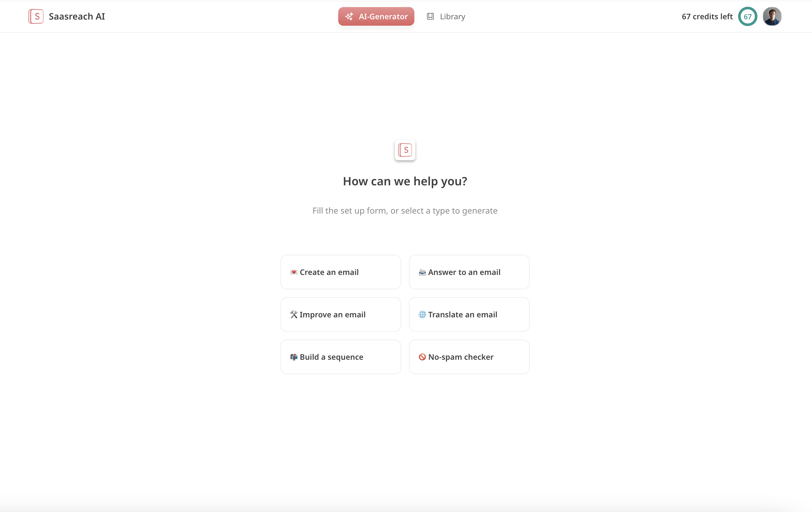
Task: Click the red prohibited sign icon
Action: (x=422, y=357)
